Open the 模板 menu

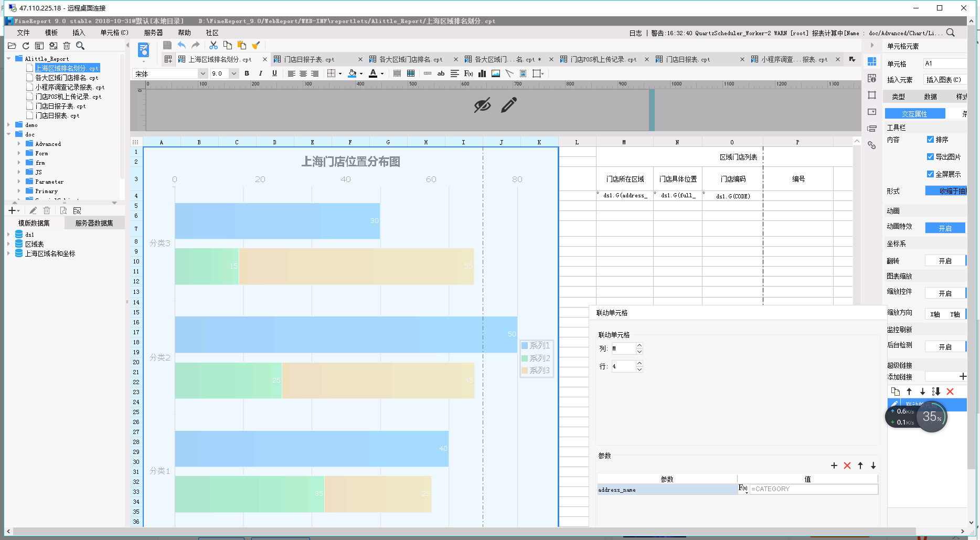51,33
